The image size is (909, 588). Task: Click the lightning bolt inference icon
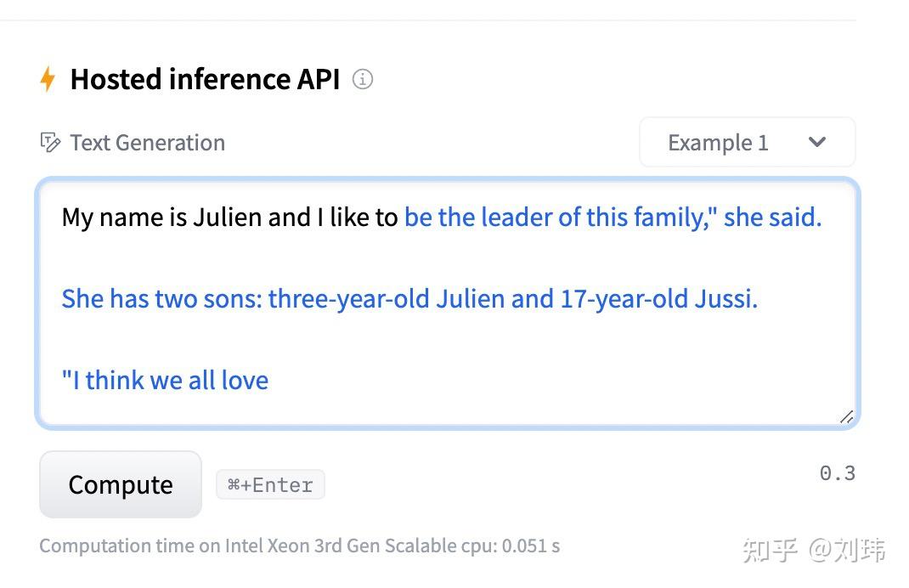pyautogui.click(x=49, y=78)
